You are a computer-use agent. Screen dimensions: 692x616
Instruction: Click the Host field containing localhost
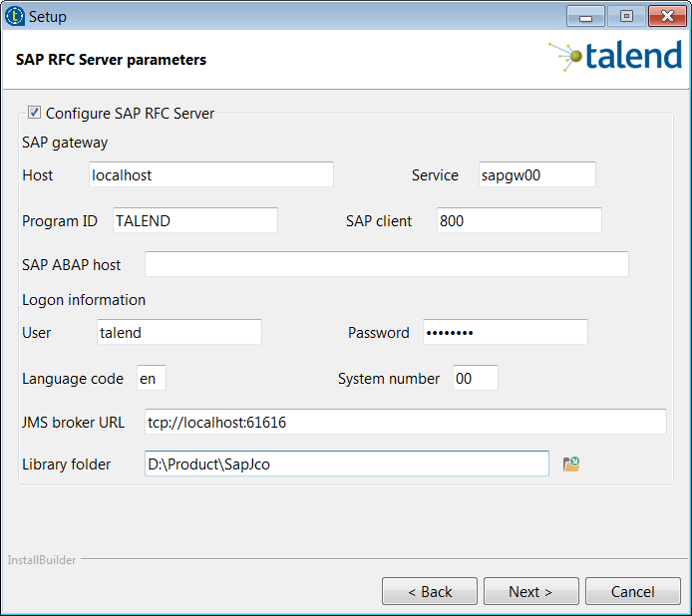pos(210,174)
